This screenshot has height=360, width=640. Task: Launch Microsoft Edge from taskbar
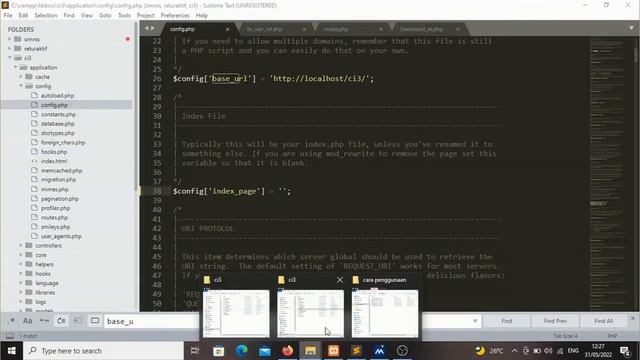tap(242, 351)
